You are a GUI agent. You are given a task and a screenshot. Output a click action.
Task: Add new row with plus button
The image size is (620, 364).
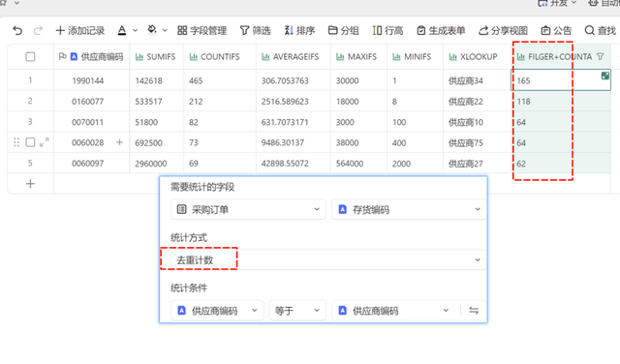pyautogui.click(x=30, y=184)
